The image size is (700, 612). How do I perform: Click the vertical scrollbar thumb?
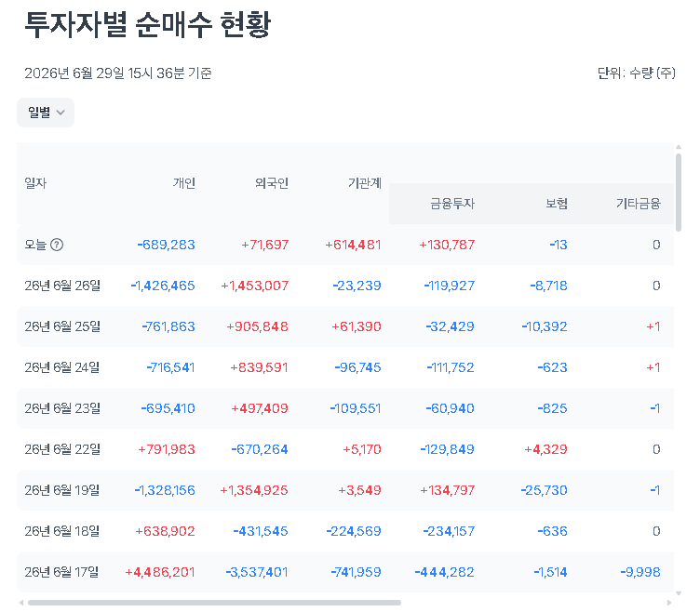679,193
